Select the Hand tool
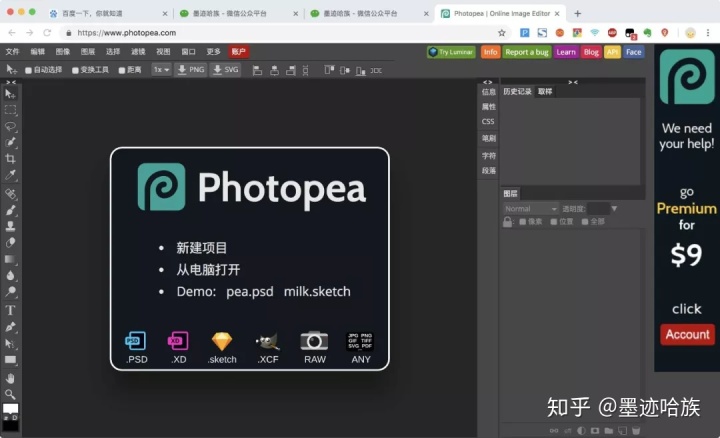The height and width of the screenshot is (438, 720). click(x=10, y=378)
